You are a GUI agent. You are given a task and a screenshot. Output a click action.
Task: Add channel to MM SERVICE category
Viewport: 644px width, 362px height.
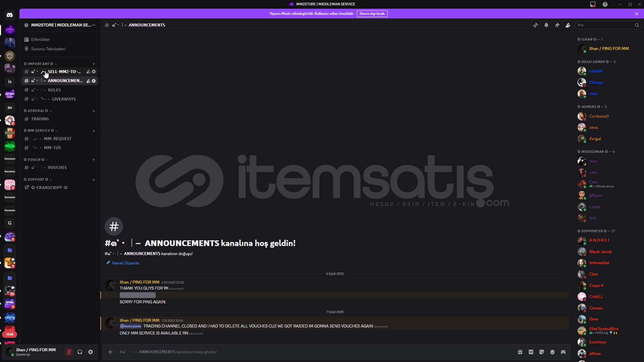pyautogui.click(x=94, y=131)
